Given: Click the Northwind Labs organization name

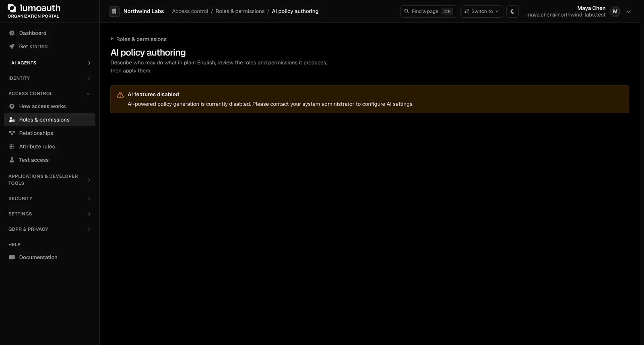Looking at the screenshot, I should [x=144, y=11].
